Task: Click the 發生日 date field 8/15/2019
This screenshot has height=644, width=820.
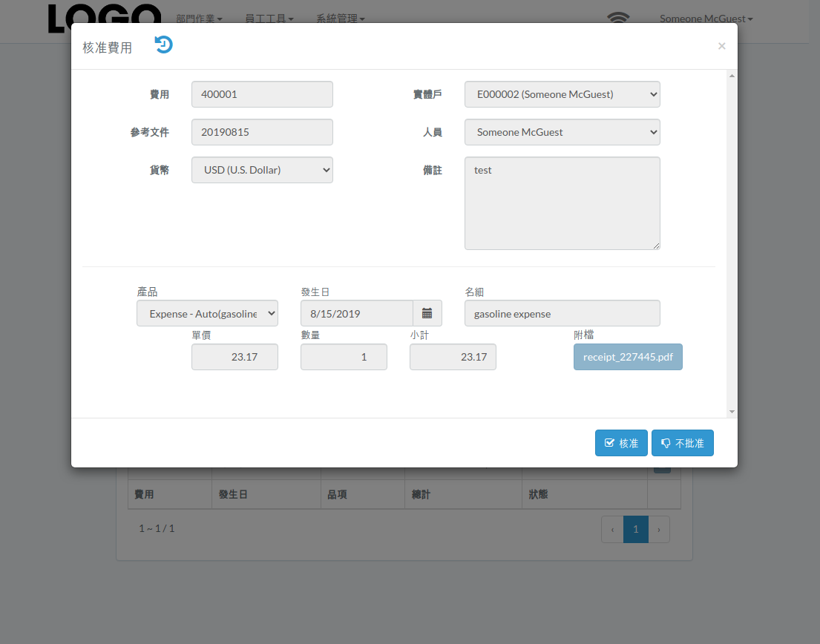Action: click(x=357, y=313)
